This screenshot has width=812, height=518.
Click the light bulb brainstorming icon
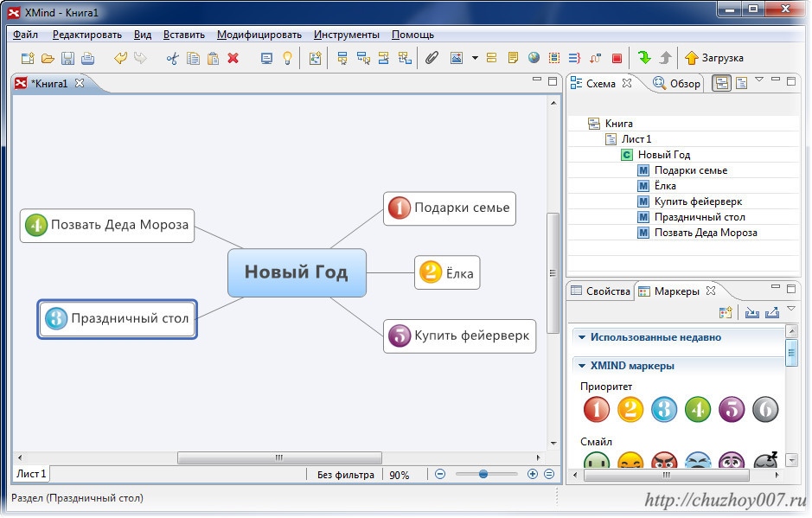(287, 58)
